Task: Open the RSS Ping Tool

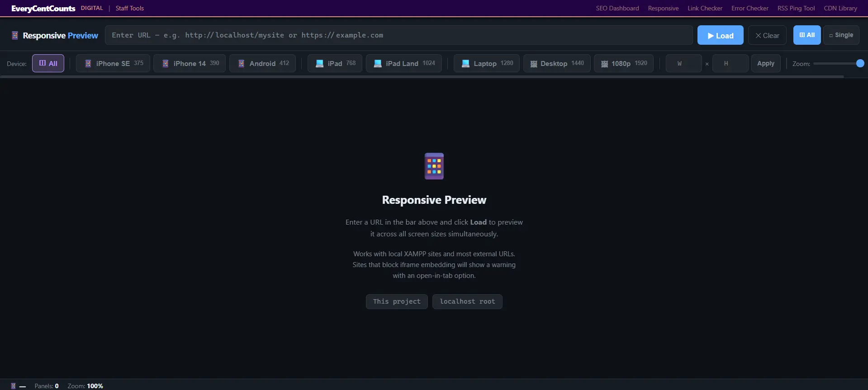Action: tap(796, 8)
